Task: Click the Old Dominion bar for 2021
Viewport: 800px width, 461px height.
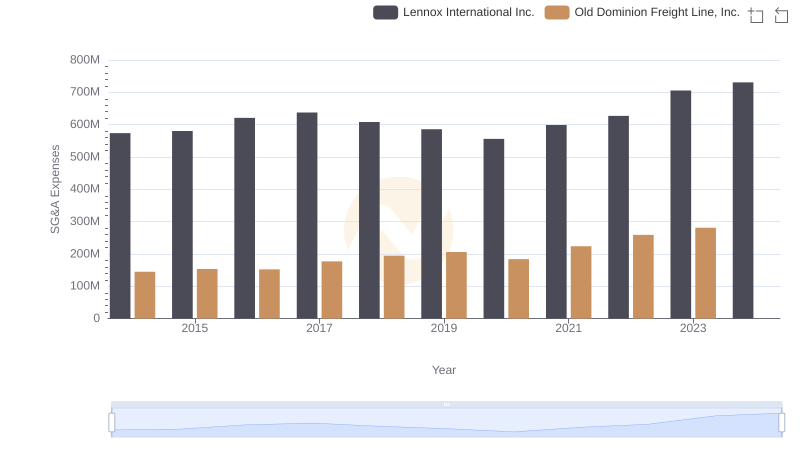Action: pyautogui.click(x=581, y=283)
